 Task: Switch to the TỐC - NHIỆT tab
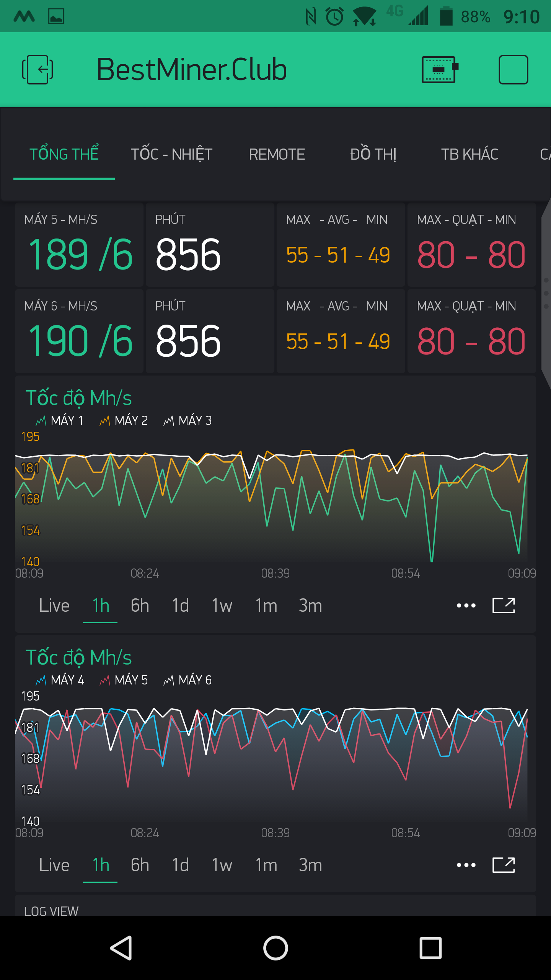pyautogui.click(x=171, y=155)
